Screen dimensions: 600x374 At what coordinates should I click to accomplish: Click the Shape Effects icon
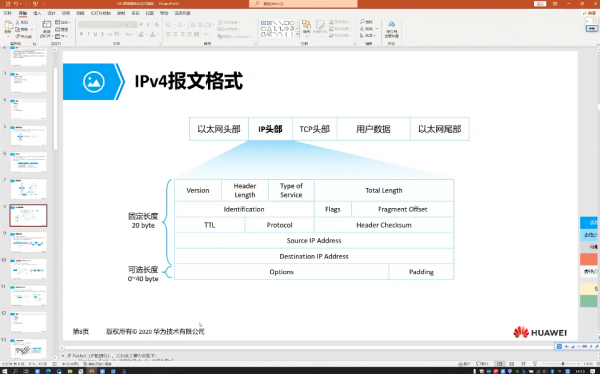[x=331, y=35]
